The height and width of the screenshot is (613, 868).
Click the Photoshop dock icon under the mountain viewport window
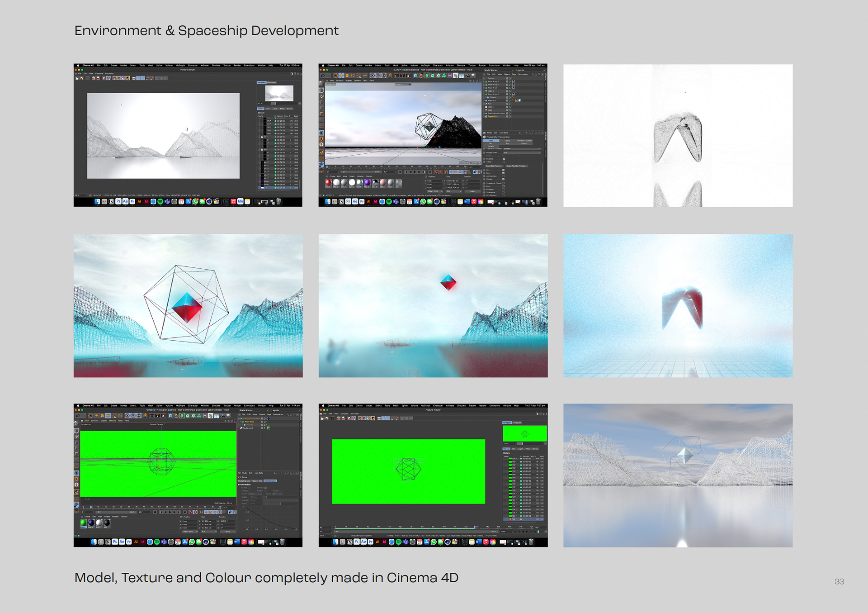348,201
